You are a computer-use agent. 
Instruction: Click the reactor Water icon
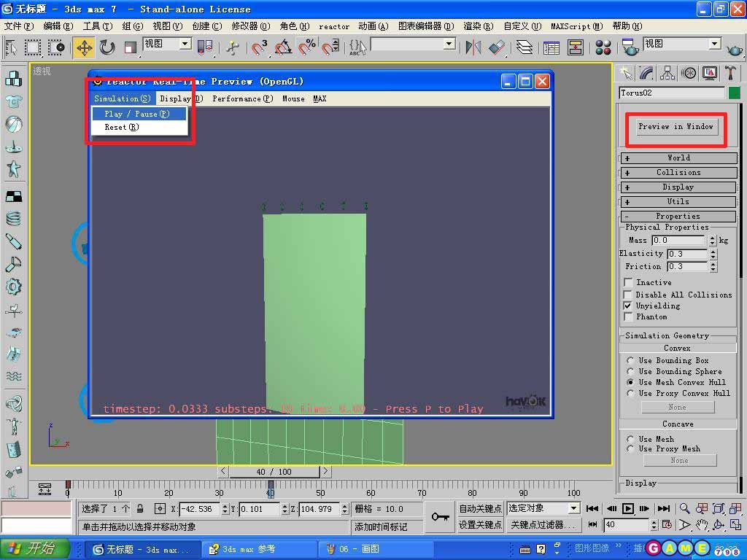[13, 376]
